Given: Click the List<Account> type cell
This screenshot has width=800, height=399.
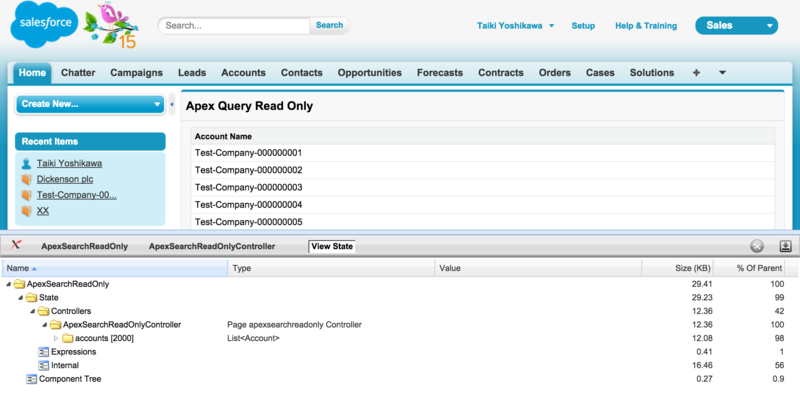Looking at the screenshot, I should click(253, 338).
